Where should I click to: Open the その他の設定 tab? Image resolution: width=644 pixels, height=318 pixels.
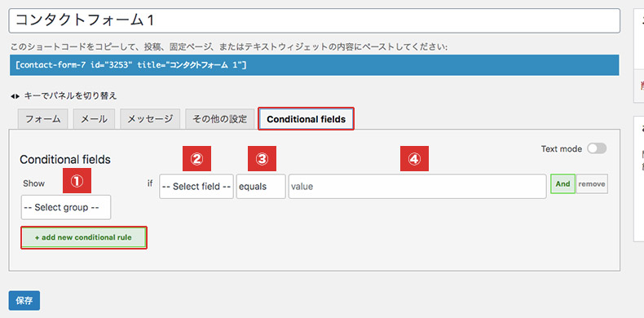point(219,119)
